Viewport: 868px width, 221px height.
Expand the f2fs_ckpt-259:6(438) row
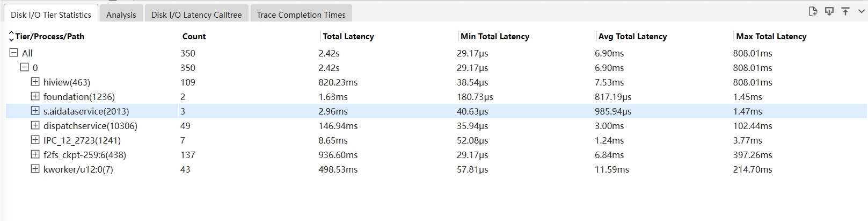click(35, 154)
